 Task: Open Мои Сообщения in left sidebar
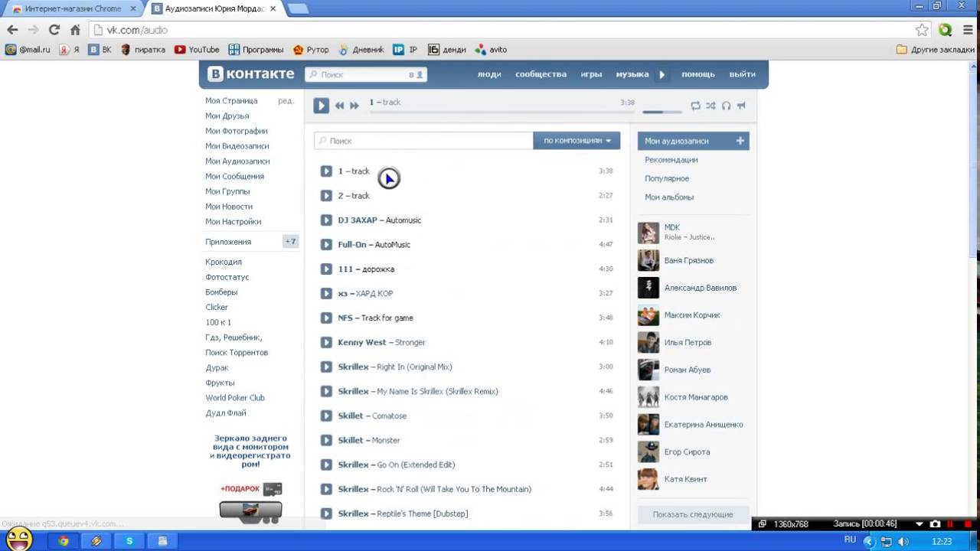click(x=234, y=177)
